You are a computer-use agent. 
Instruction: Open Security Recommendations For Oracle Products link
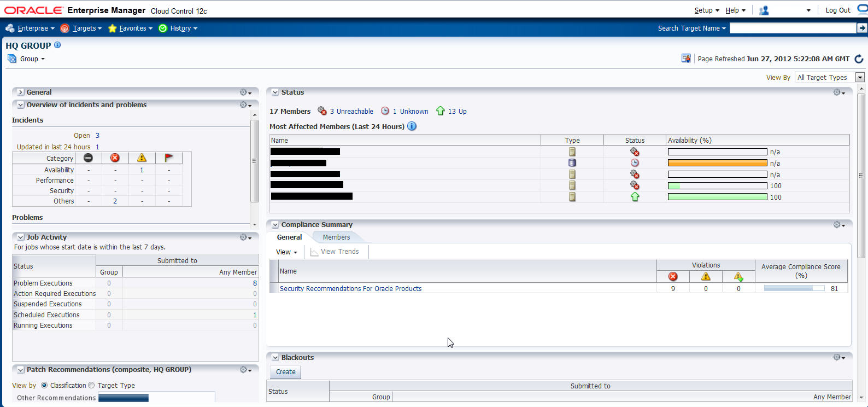click(350, 289)
